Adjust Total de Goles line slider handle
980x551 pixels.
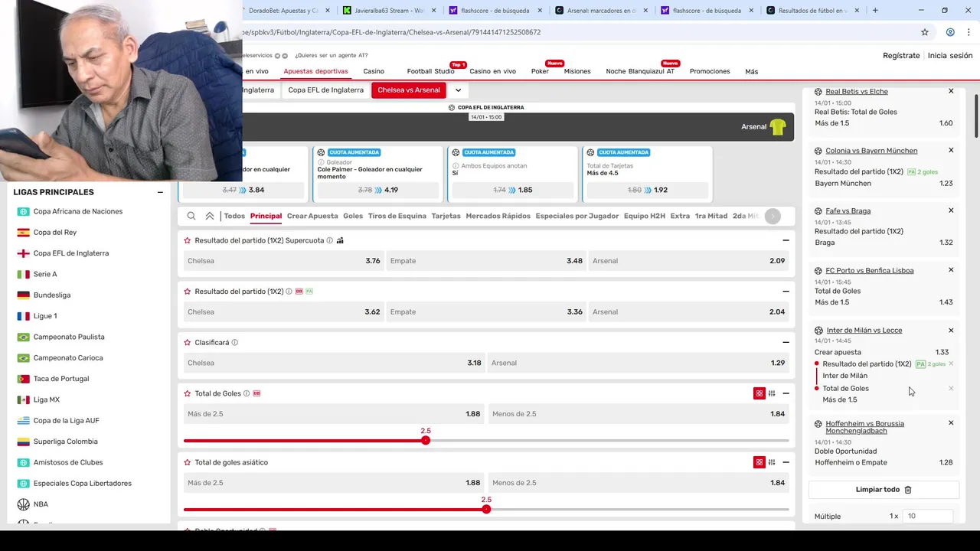(x=426, y=441)
